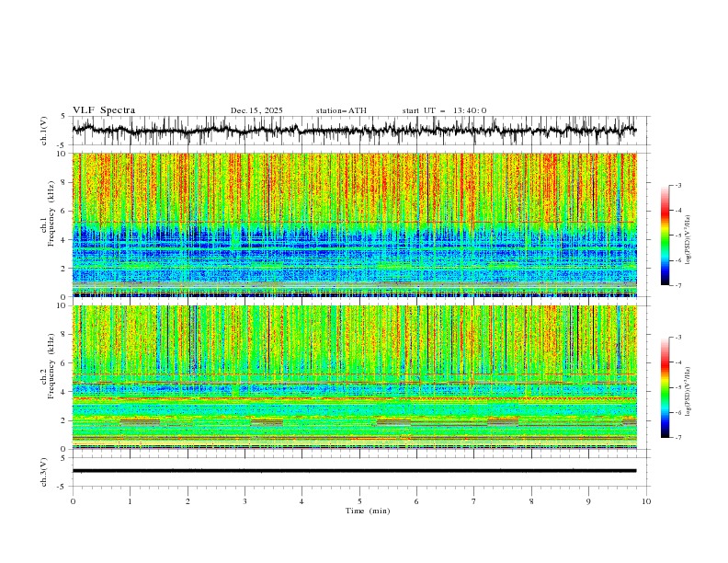Click the "5" tick on ch.1(V) axis
The image size is (728, 563).
pos(63,117)
